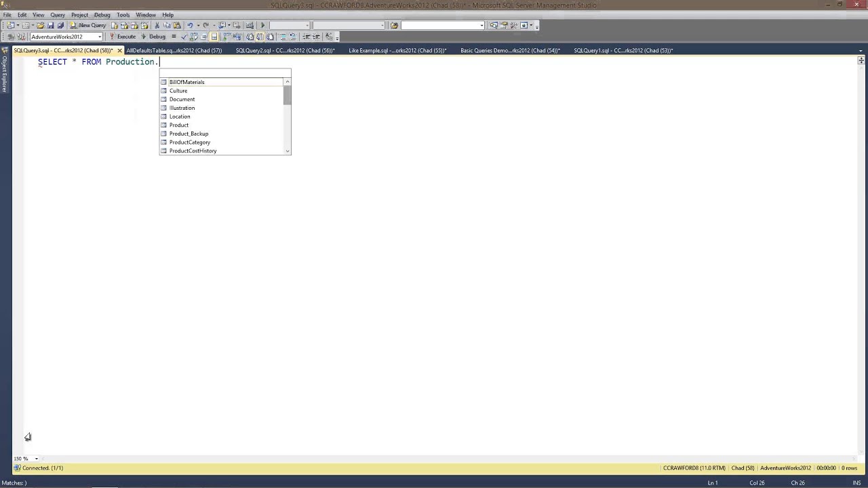Click the IntelliSense list scroll-down arrow
The width and height of the screenshot is (868, 488).
(288, 151)
